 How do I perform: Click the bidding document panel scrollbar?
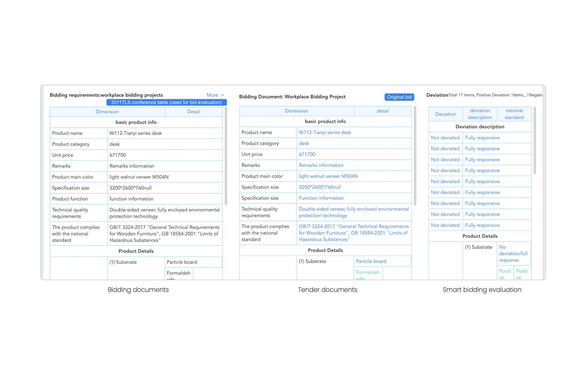pos(415,156)
